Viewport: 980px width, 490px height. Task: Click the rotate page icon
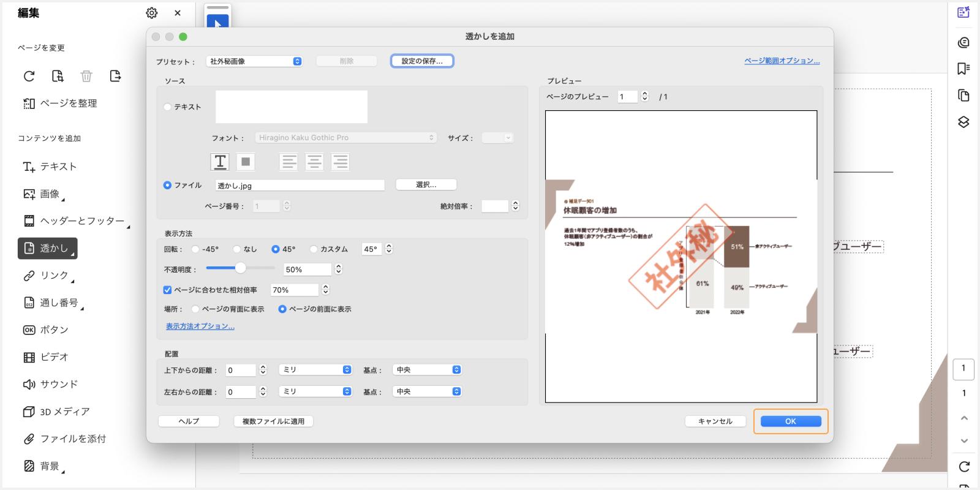coord(29,76)
